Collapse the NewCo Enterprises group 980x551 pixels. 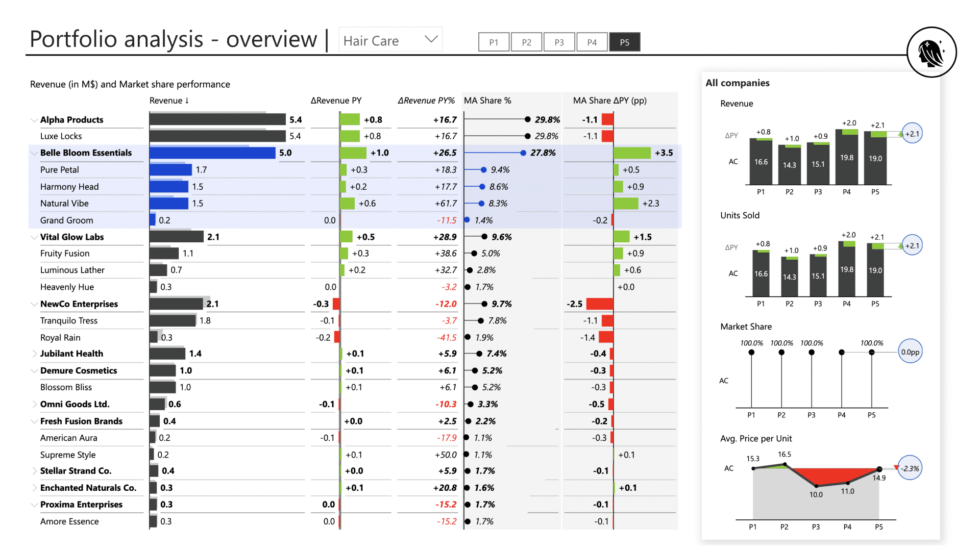(34, 304)
